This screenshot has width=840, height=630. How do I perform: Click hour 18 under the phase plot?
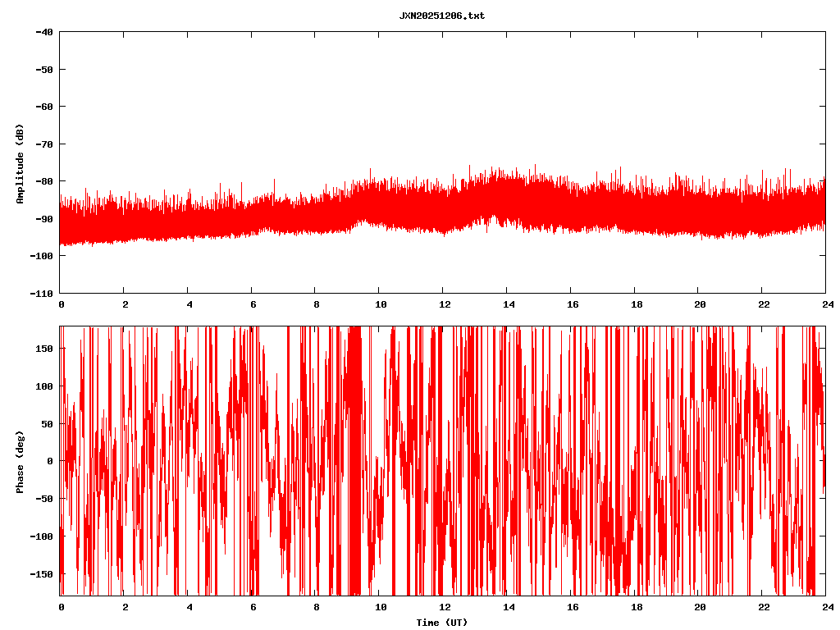[x=636, y=607]
